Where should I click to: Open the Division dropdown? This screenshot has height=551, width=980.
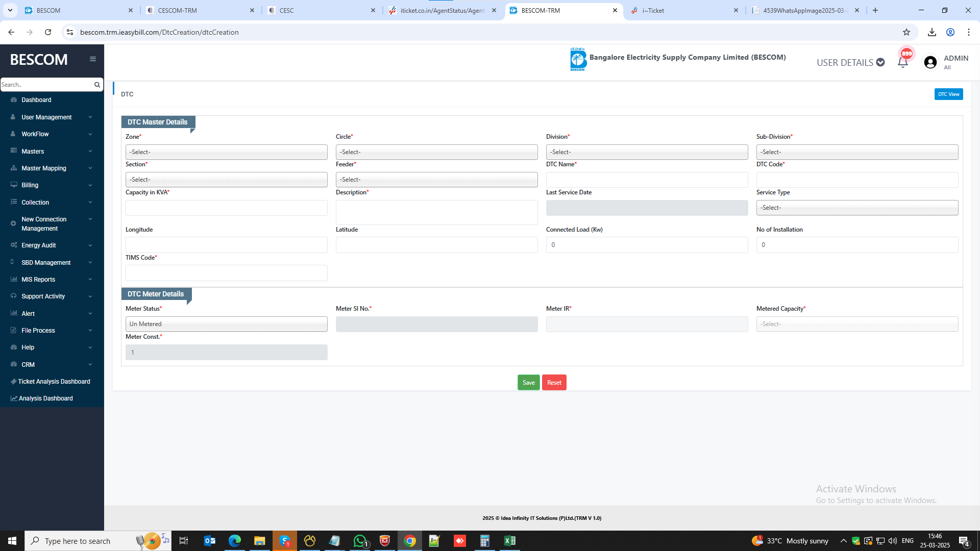647,152
